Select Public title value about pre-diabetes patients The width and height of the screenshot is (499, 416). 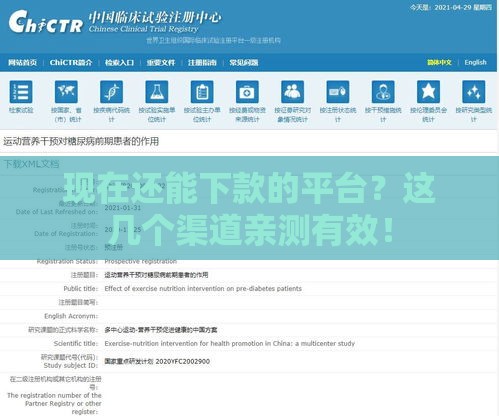tap(203, 289)
